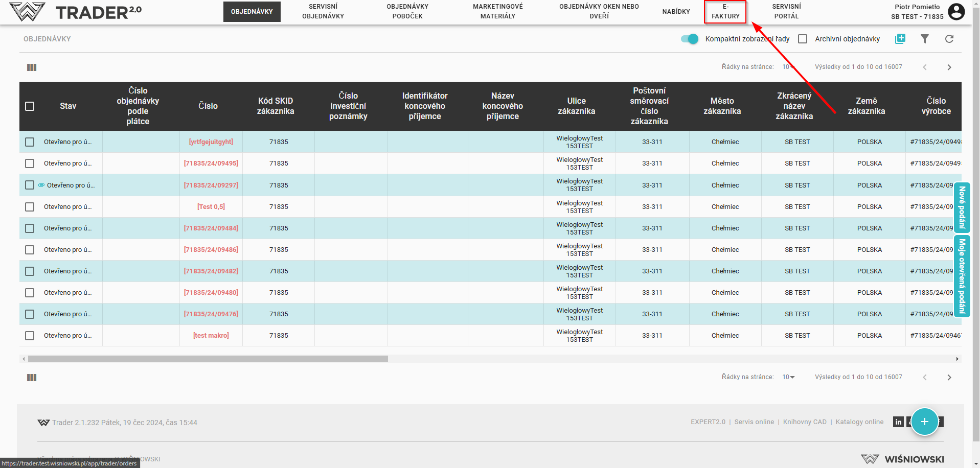Switch to Servisní objednávky tab
This screenshot has width=980, height=468.
(x=323, y=12)
